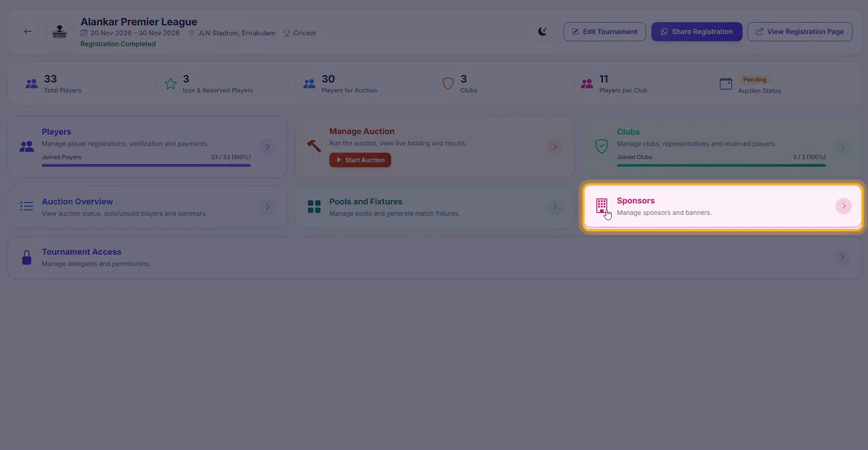Click the trophy icon beside Cricket
This screenshot has width=868, height=450.
tap(287, 33)
